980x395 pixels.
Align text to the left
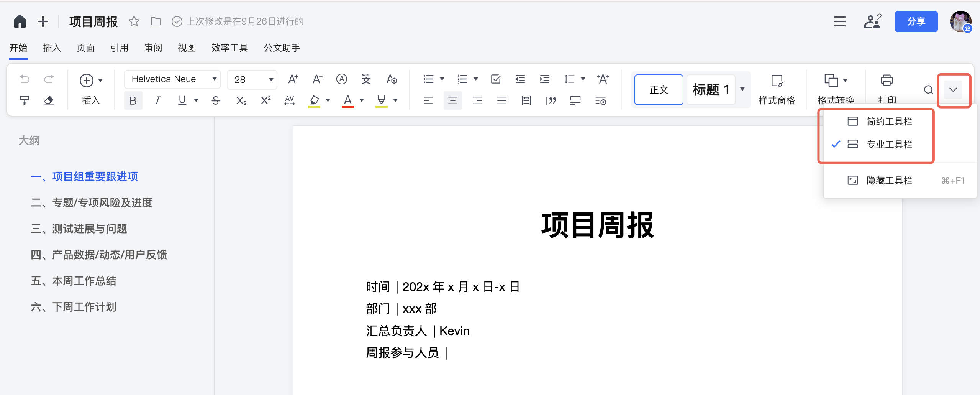tap(428, 101)
